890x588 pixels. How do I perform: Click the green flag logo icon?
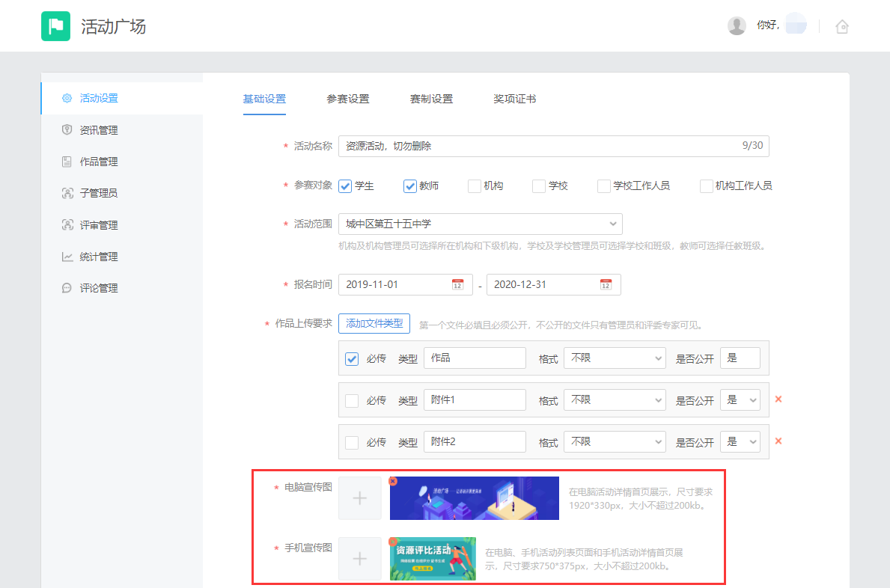[55, 26]
